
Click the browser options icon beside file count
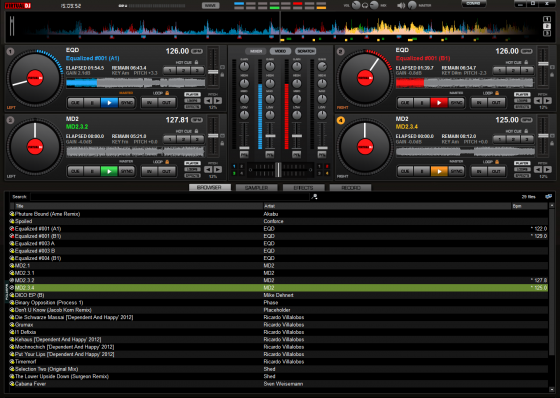click(x=548, y=196)
